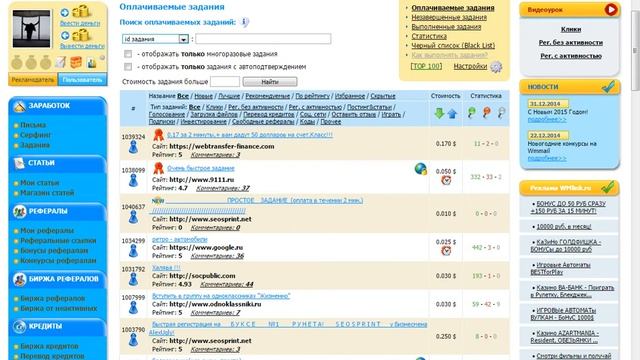
Task: Open Черный список (Black List) menu item
Action: pos(453,45)
